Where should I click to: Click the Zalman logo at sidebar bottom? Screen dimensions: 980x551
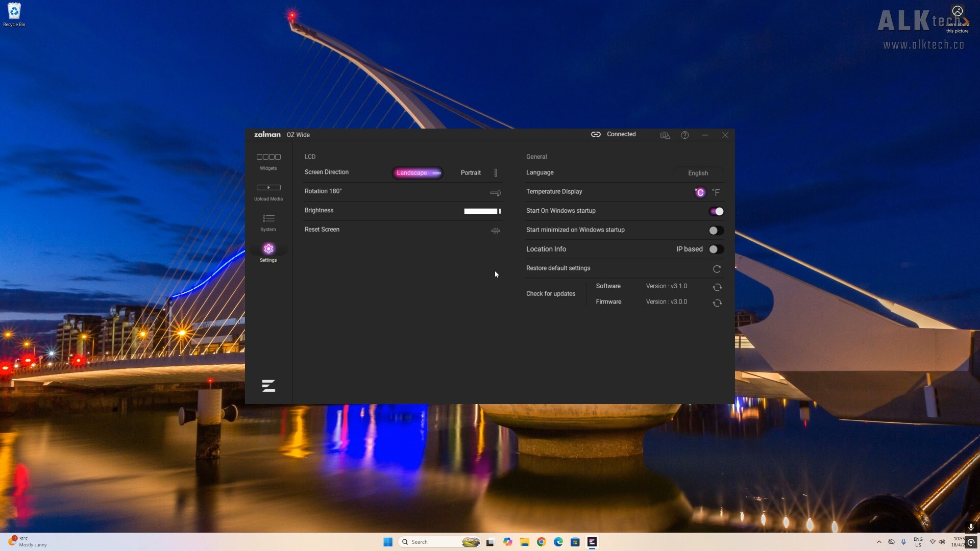[x=268, y=386]
